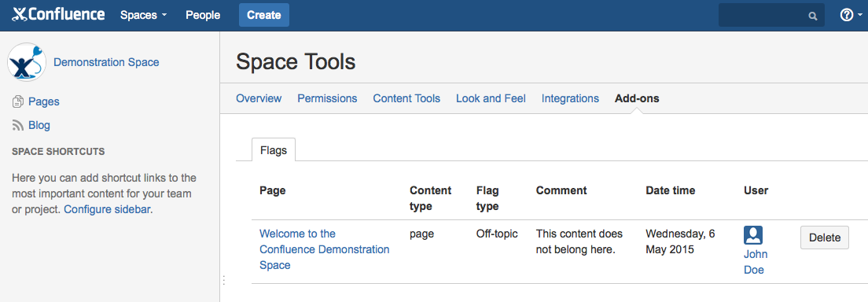Switch to the Overview tab
Image resolution: width=868 pixels, height=302 pixels.
point(259,98)
